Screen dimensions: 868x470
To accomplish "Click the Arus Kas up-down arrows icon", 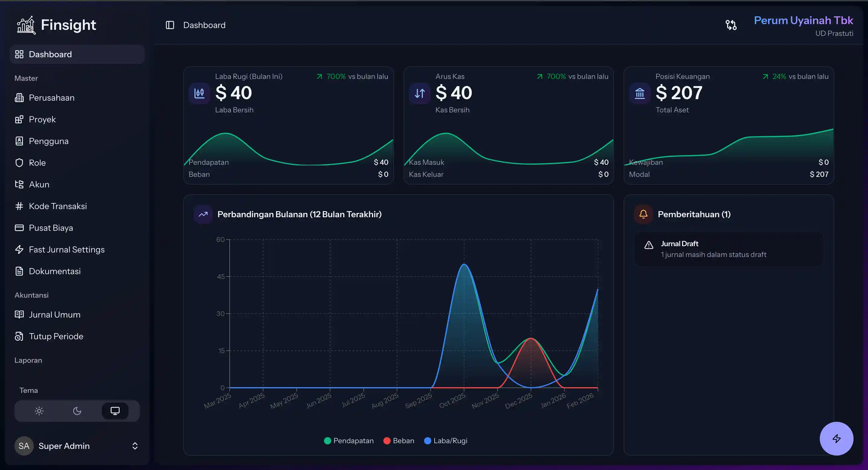I will (x=420, y=93).
